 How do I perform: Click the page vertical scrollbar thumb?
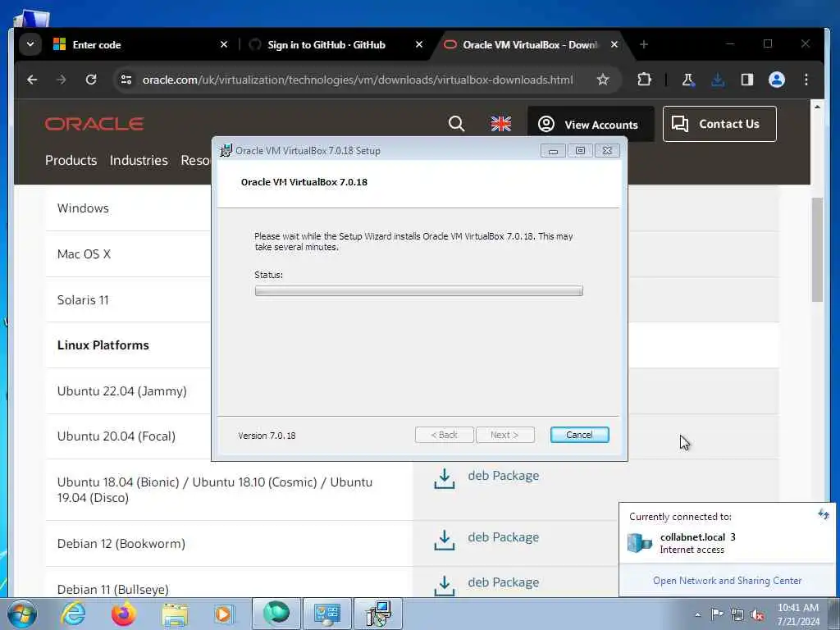(x=817, y=249)
